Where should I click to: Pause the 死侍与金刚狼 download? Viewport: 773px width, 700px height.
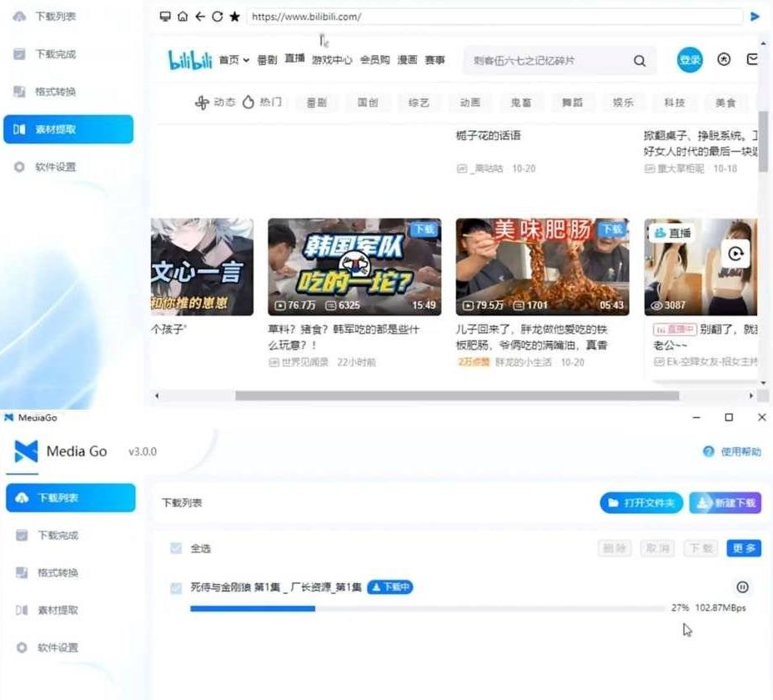pos(742,587)
